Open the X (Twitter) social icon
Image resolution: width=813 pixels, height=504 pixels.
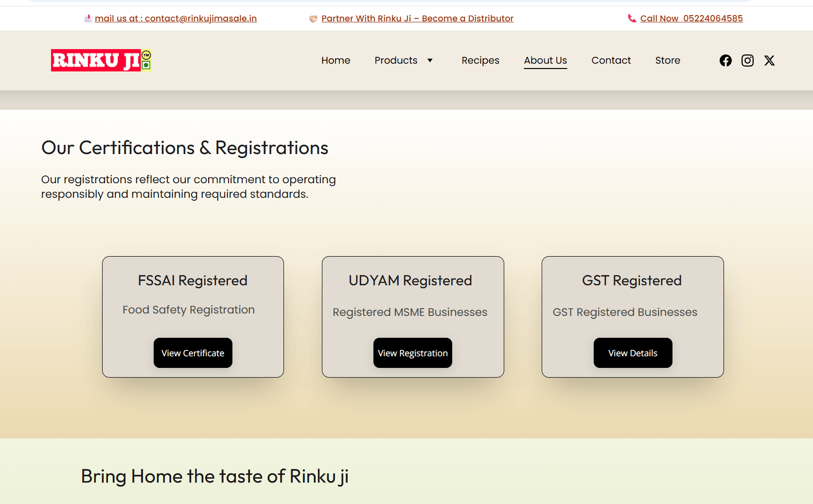click(x=769, y=60)
